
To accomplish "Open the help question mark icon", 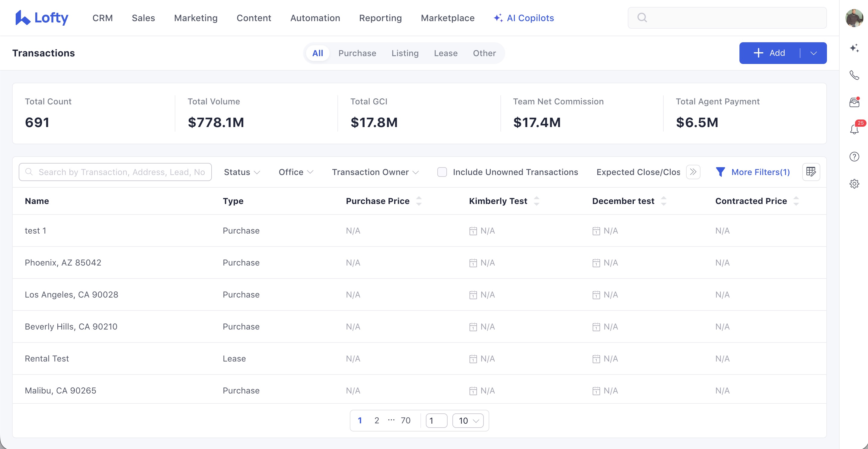I will (x=854, y=157).
